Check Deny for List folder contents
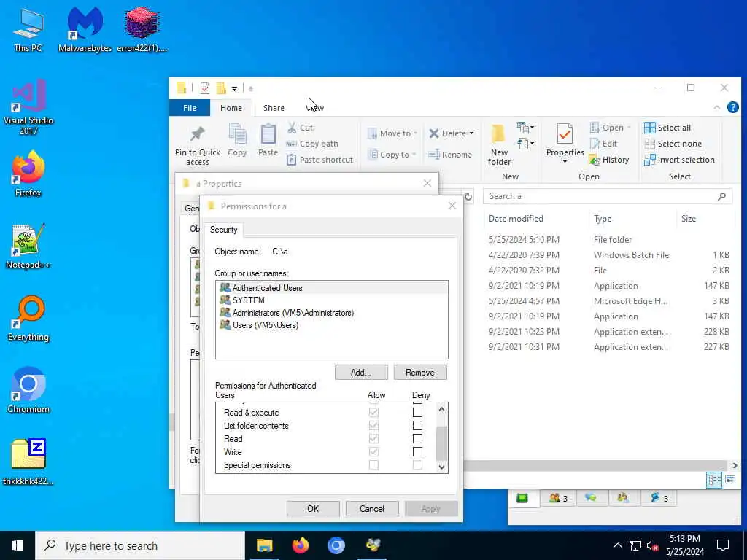This screenshot has width=747, height=560. click(417, 425)
